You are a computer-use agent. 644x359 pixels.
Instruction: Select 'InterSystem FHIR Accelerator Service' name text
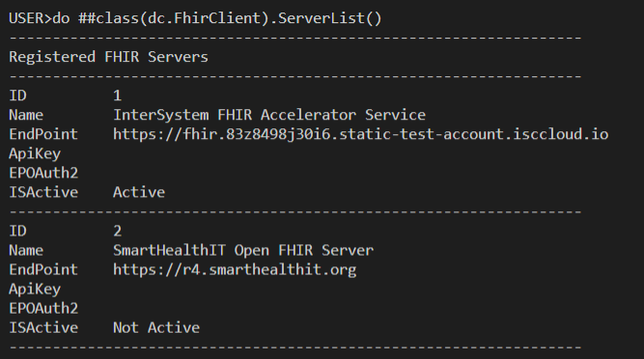tap(269, 115)
